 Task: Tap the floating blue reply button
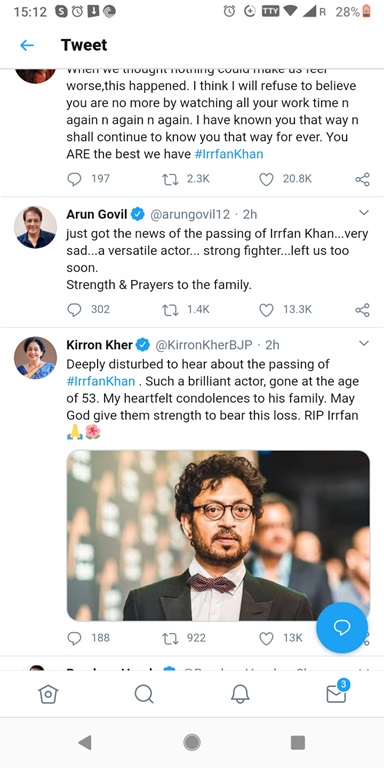(x=342, y=627)
